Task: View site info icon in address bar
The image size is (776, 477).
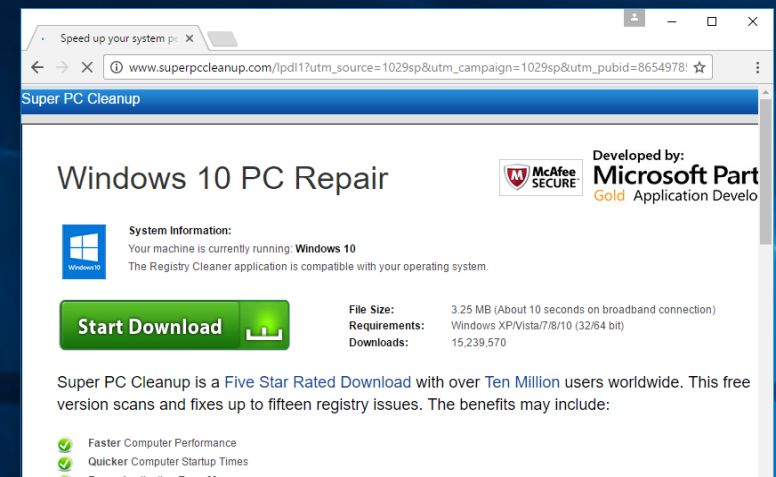Action: click(116, 67)
